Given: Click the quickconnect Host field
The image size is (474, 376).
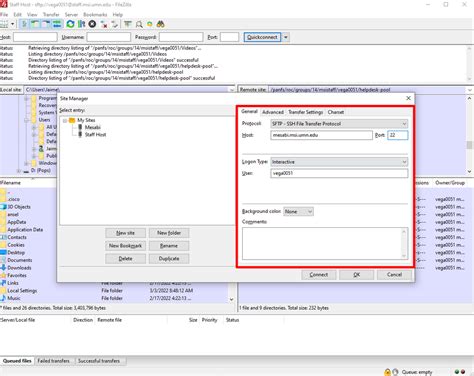Looking at the screenshot, I should tap(35, 37).
